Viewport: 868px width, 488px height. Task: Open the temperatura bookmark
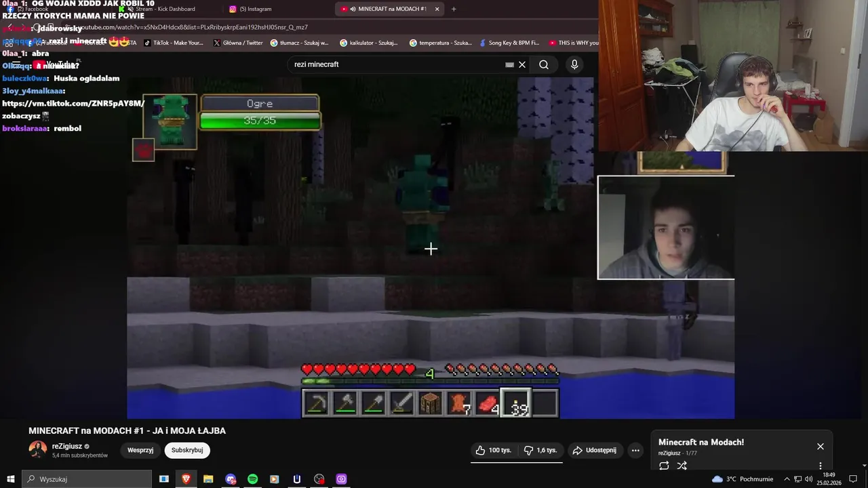click(x=441, y=43)
